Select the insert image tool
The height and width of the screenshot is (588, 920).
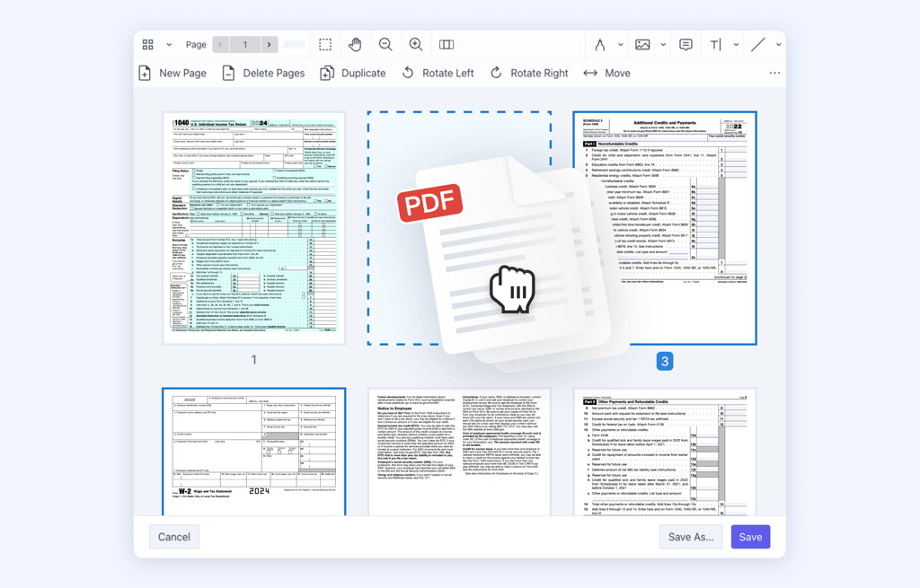click(x=642, y=45)
